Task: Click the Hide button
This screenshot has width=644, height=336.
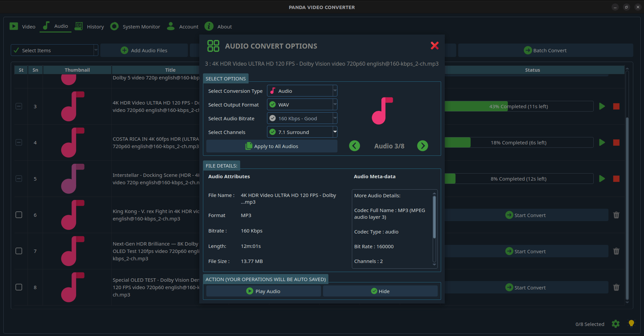Action: (380, 291)
